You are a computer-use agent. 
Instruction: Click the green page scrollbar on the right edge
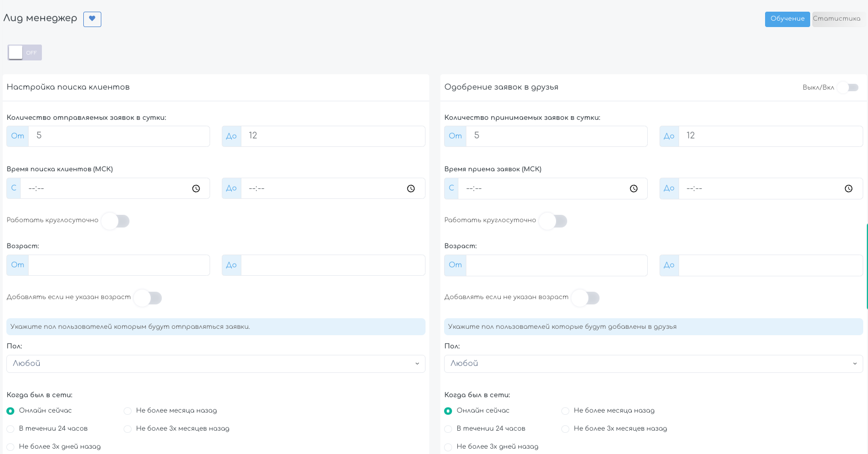coord(867,266)
